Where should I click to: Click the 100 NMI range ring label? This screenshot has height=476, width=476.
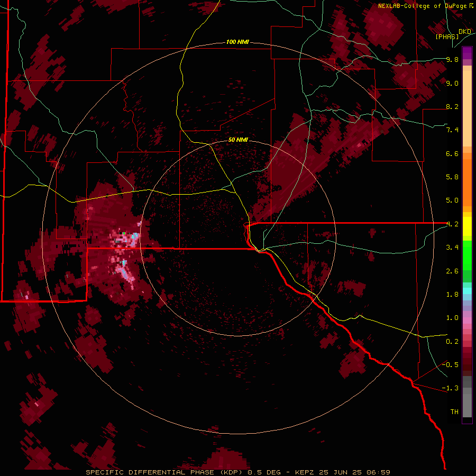click(x=237, y=42)
